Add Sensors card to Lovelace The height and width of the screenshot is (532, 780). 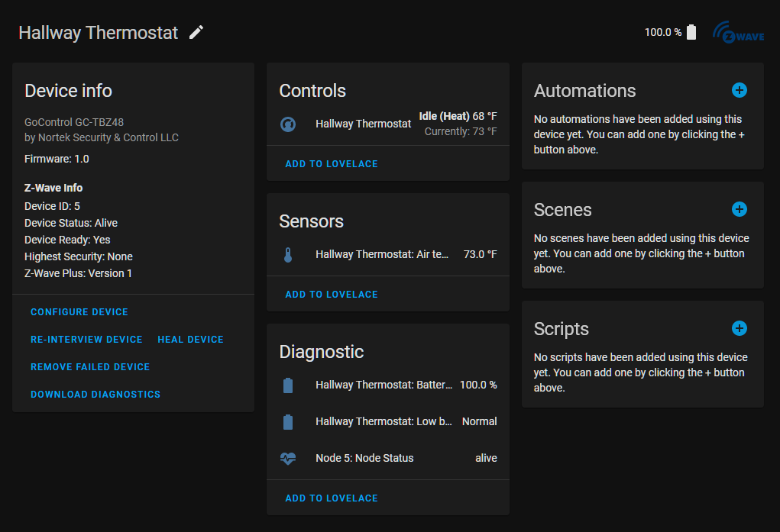click(x=332, y=295)
